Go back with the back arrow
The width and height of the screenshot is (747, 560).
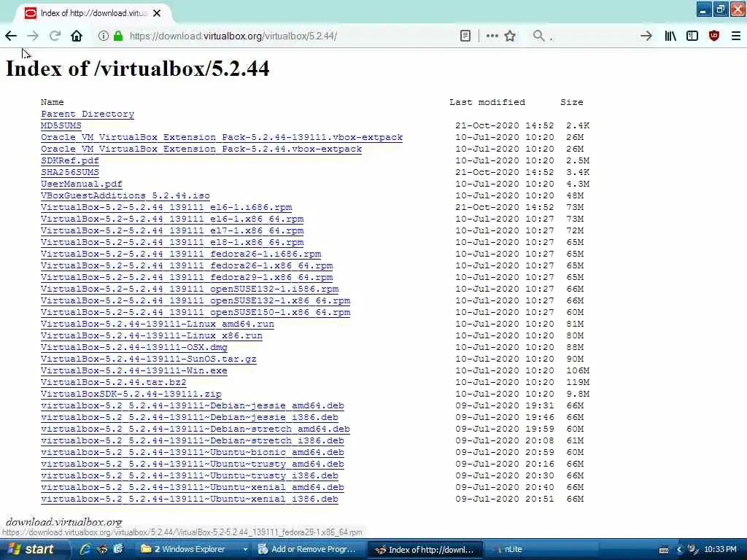pos(11,36)
